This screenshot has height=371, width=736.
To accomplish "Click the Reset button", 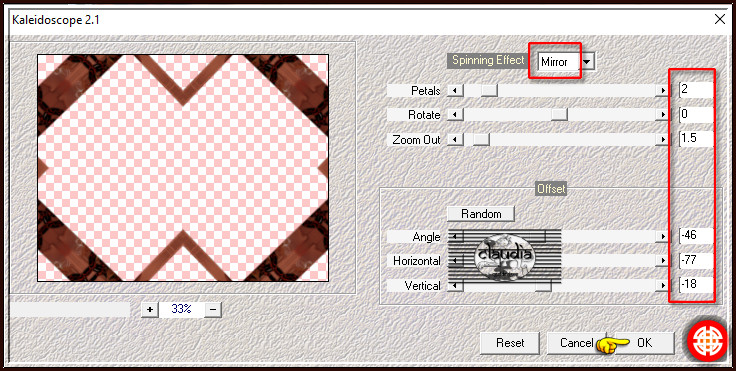I will (x=510, y=343).
